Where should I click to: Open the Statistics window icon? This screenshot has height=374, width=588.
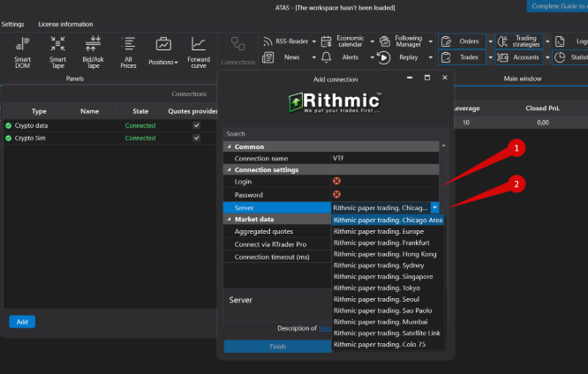pos(560,57)
